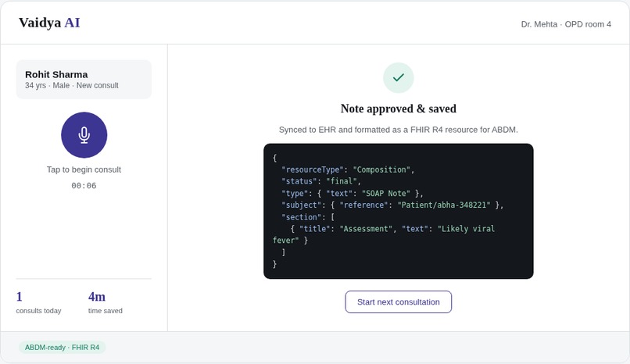This screenshot has width=630, height=364.
Task: Click the "Synced to EHR" description line
Action: 398,130
